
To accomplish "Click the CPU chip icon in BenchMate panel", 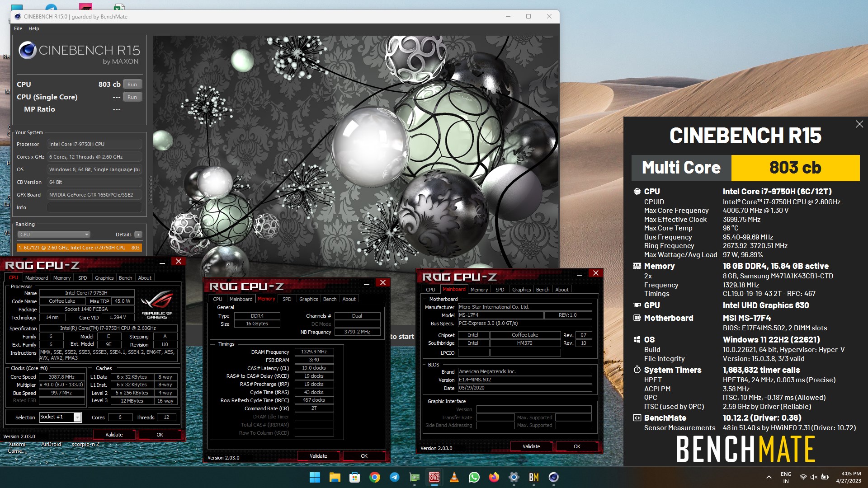I will tap(637, 192).
